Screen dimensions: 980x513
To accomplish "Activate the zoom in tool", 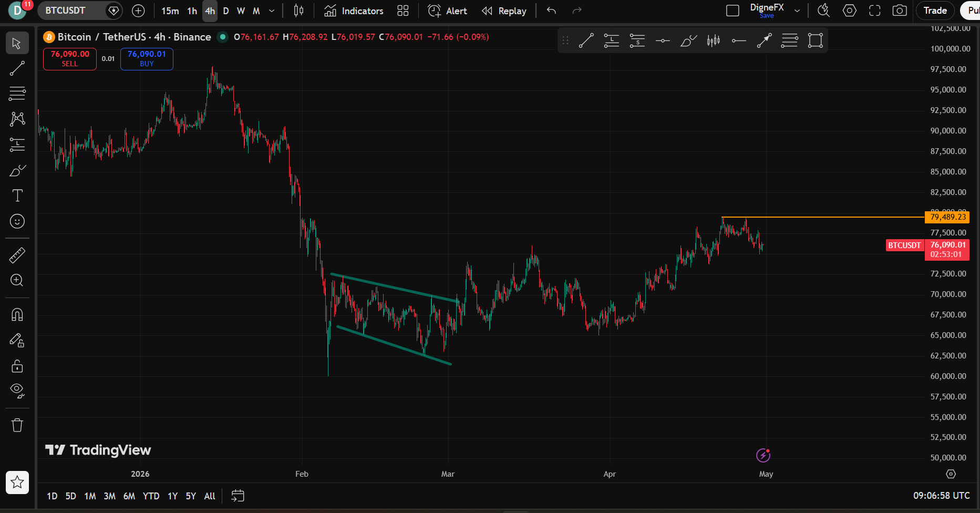I will coord(17,280).
